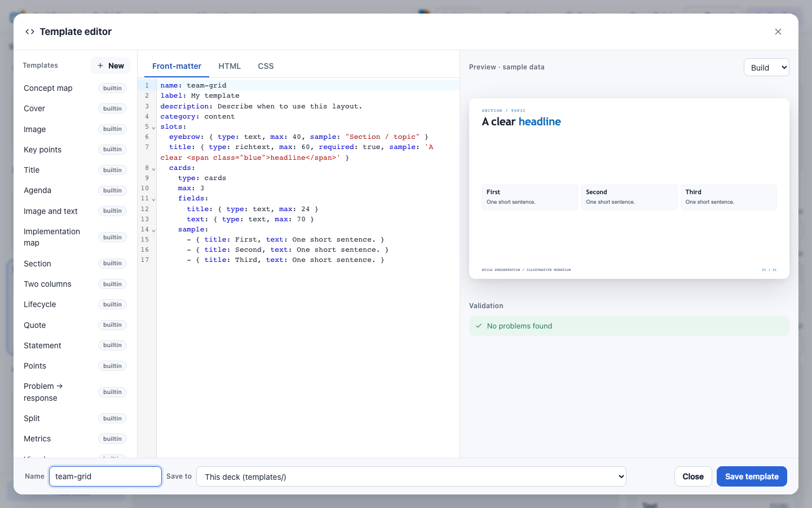Select the Statement template
812x508 pixels.
pos(75,345)
